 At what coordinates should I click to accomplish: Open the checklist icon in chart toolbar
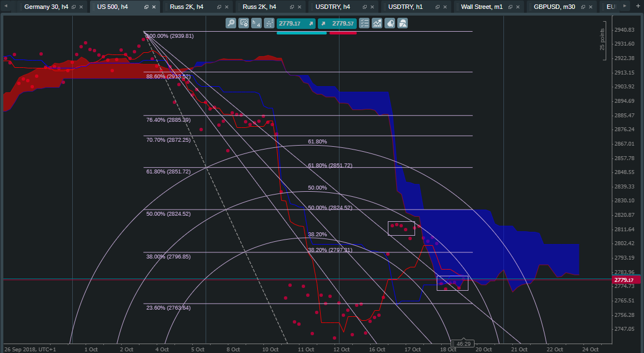coord(365,23)
